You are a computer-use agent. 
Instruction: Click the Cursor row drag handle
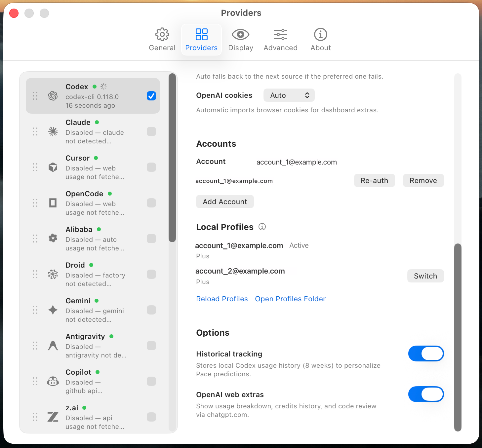pyautogui.click(x=35, y=167)
